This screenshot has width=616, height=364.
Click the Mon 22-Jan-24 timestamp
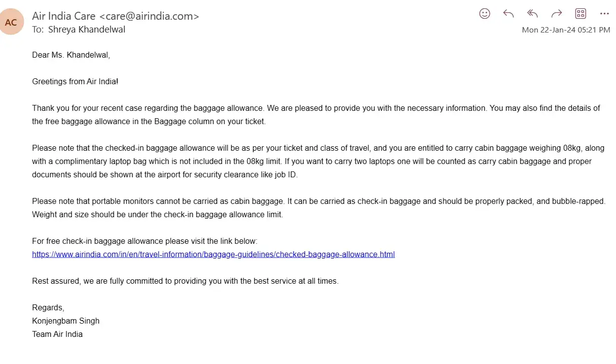click(566, 30)
